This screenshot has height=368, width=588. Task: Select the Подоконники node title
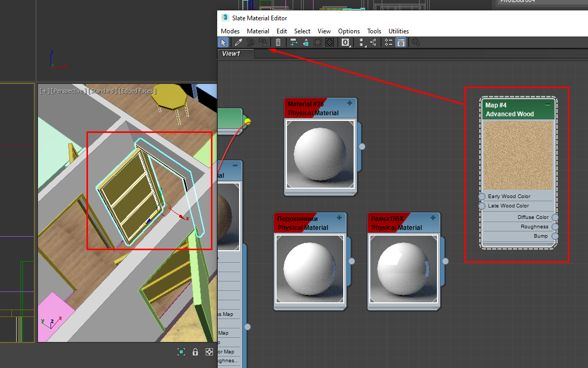(310, 223)
